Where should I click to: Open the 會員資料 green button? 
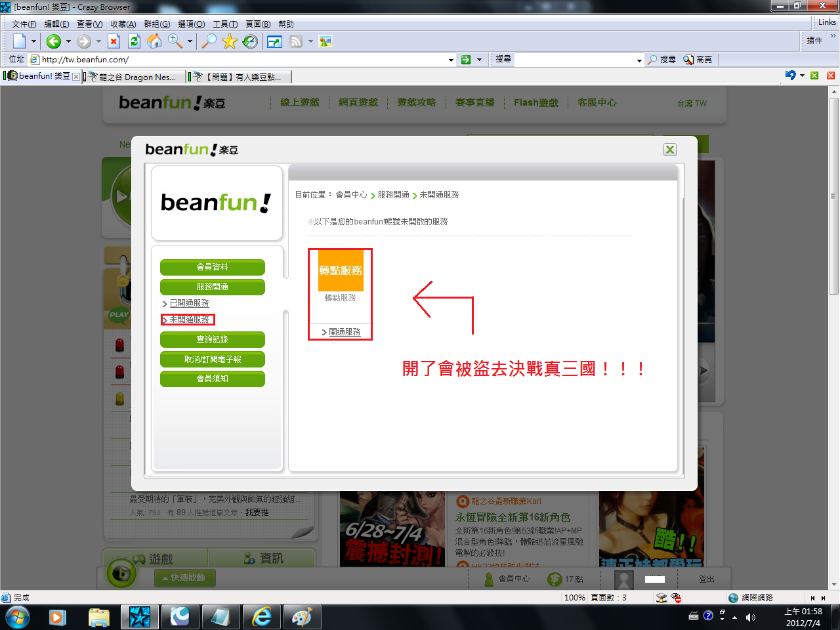[213, 267]
